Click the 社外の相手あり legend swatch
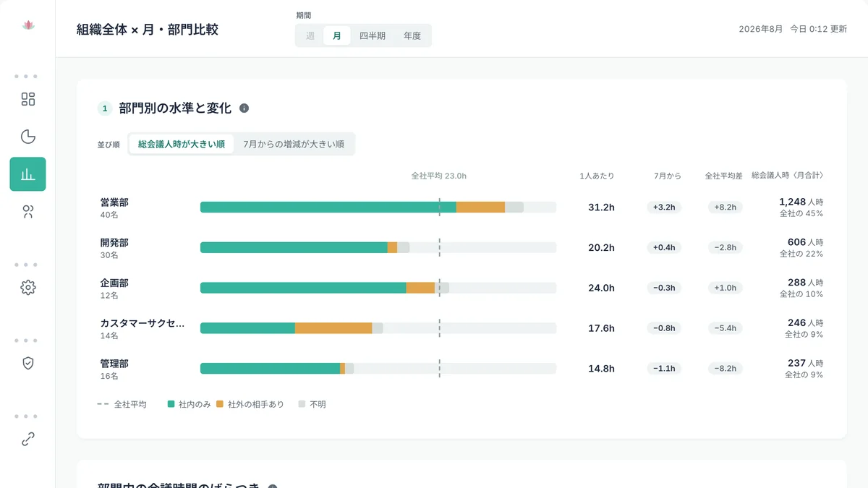Viewport: 868px width, 488px height. click(x=220, y=404)
